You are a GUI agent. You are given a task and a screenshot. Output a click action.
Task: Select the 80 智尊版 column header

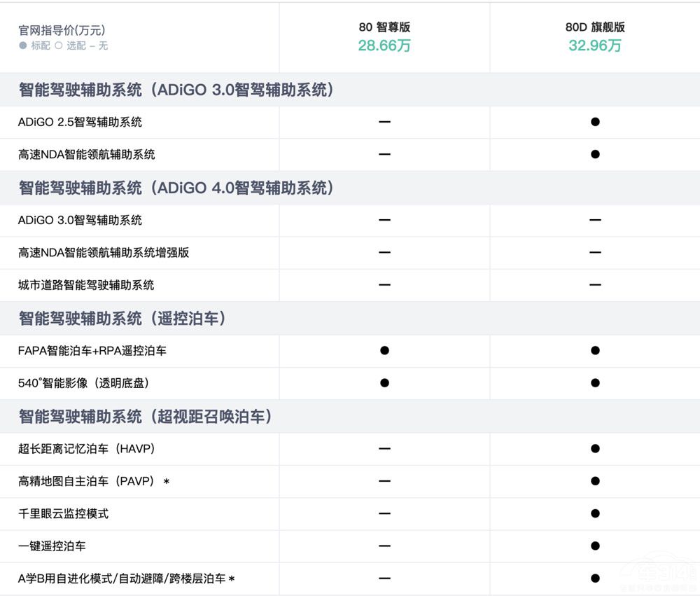pos(384,27)
